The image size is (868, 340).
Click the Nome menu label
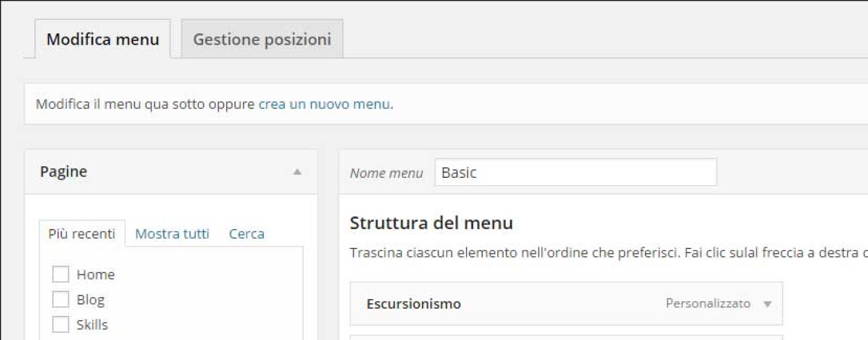(386, 173)
